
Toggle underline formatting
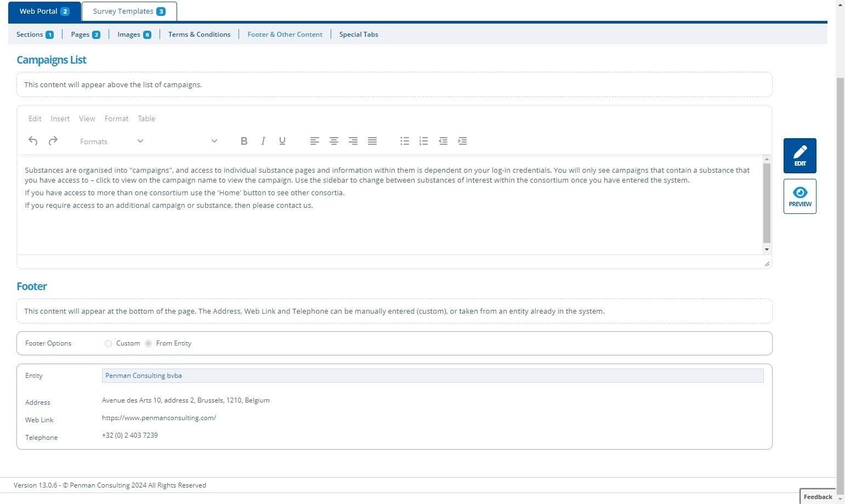pyautogui.click(x=282, y=141)
